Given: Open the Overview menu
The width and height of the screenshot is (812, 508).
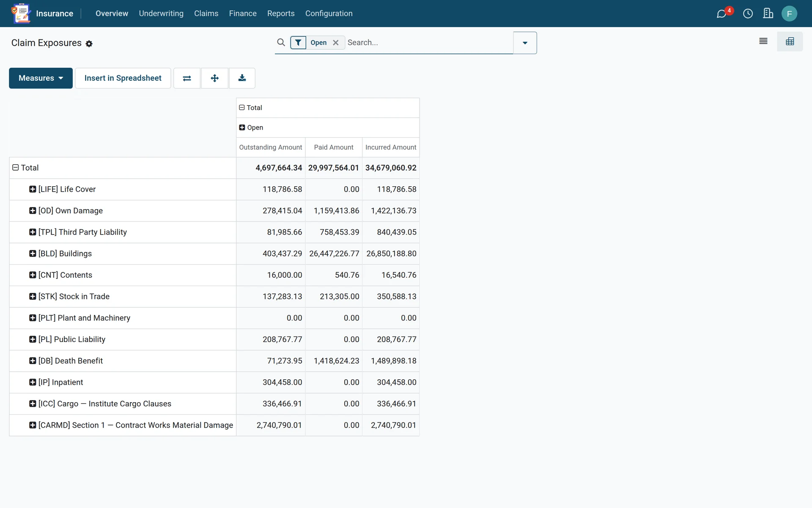Looking at the screenshot, I should pos(112,14).
